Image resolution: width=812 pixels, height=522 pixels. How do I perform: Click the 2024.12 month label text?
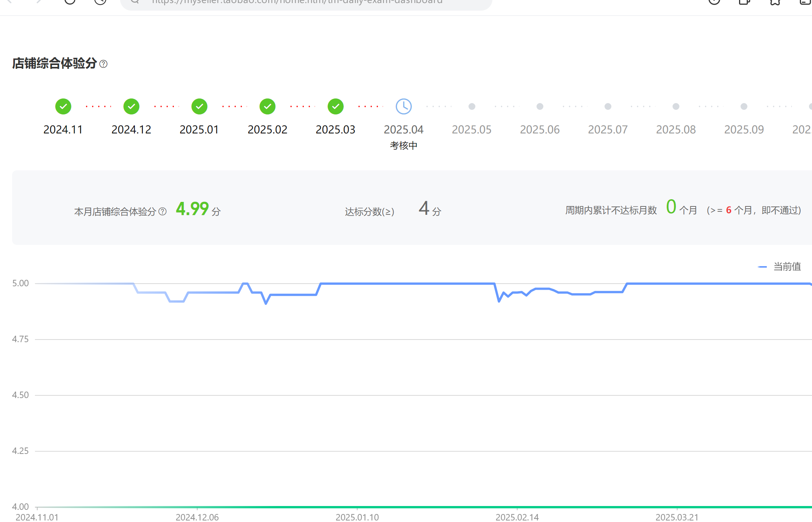pyautogui.click(x=131, y=130)
